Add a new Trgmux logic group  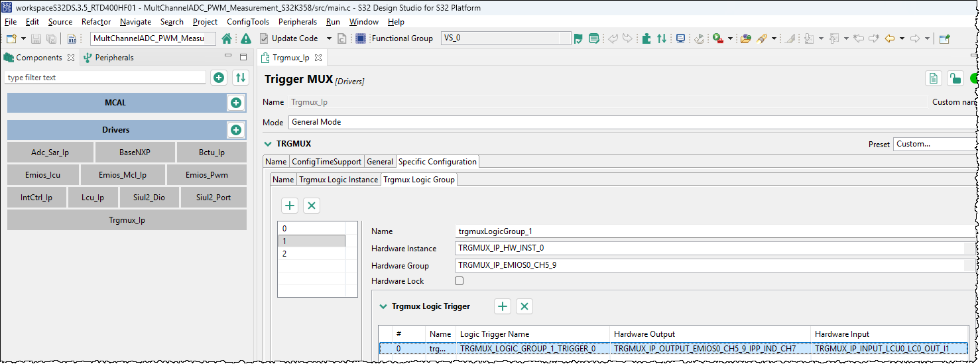tap(290, 206)
